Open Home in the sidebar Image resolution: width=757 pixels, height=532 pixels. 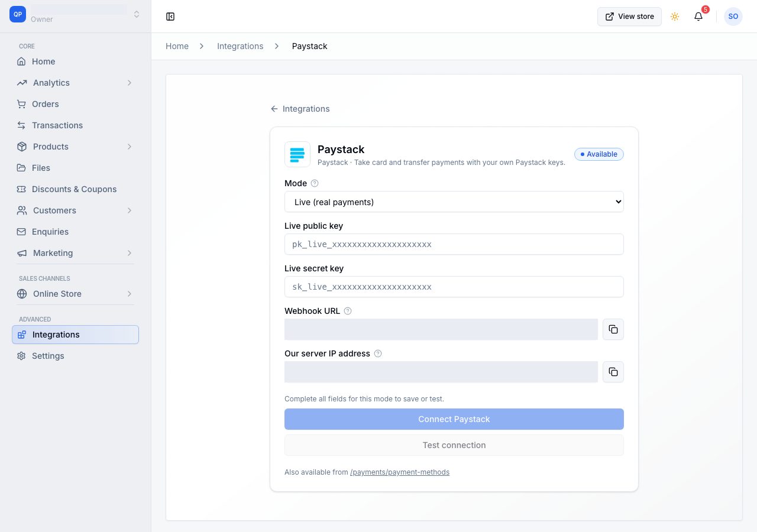click(75, 61)
